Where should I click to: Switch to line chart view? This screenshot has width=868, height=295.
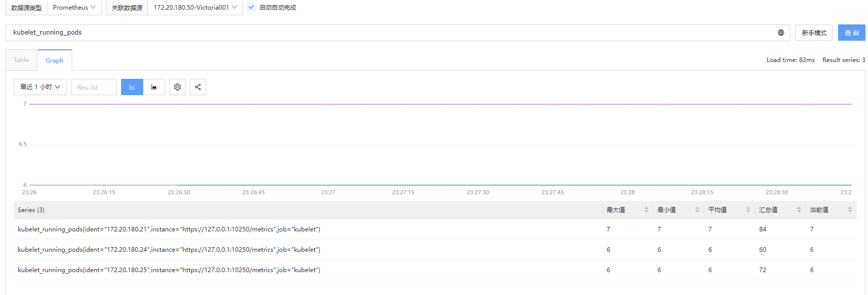pos(132,87)
